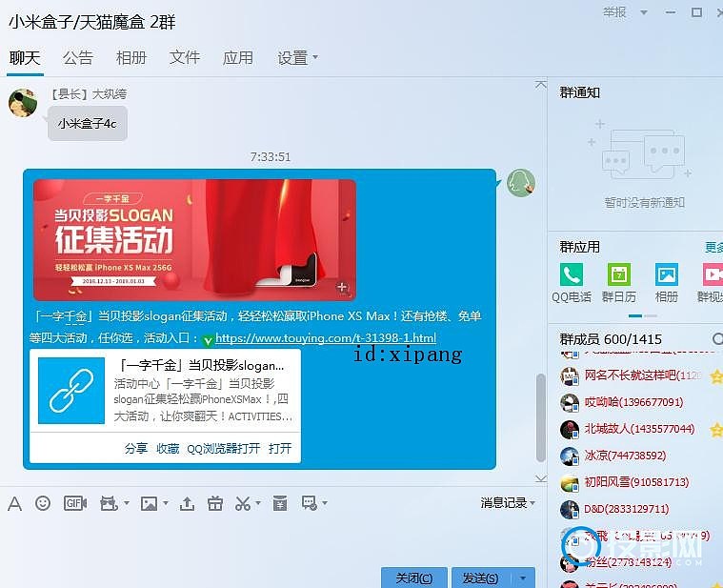Screen dimensions: 723x588
Task: Open the GIF sticker tool
Action: (74, 503)
